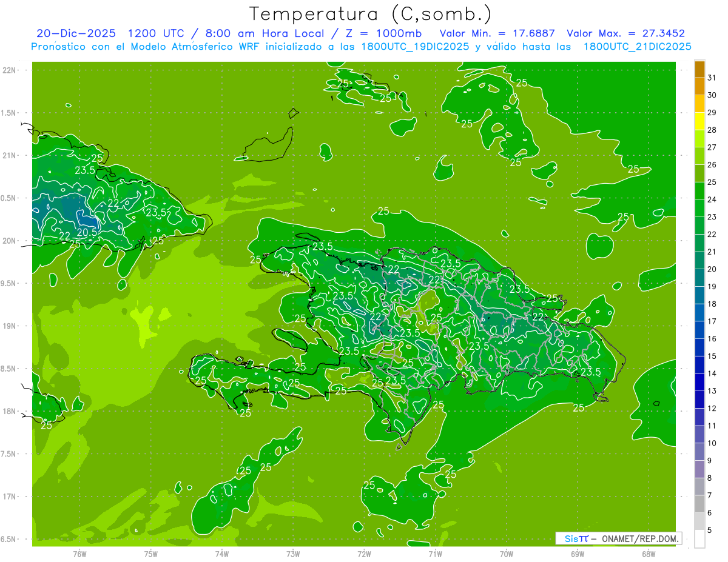Viewport: 728px width, 562px height.
Task: Select the valid-until time '1800UTC_21DIC2025'
Action: [x=637, y=47]
